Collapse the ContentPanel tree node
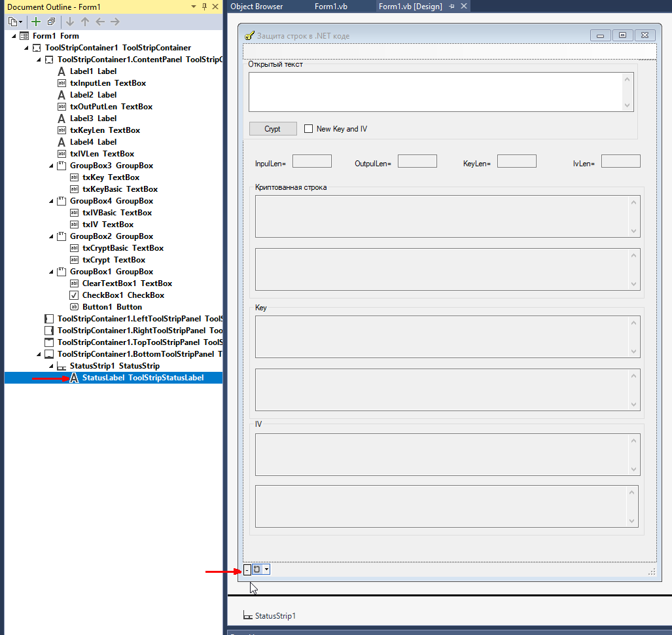Image resolution: width=672 pixels, height=635 pixels. (39, 60)
